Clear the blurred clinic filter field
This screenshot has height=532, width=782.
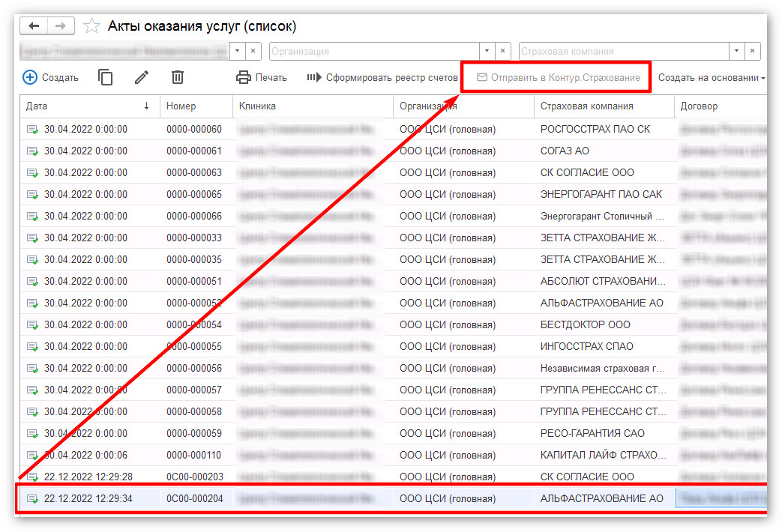point(253,51)
